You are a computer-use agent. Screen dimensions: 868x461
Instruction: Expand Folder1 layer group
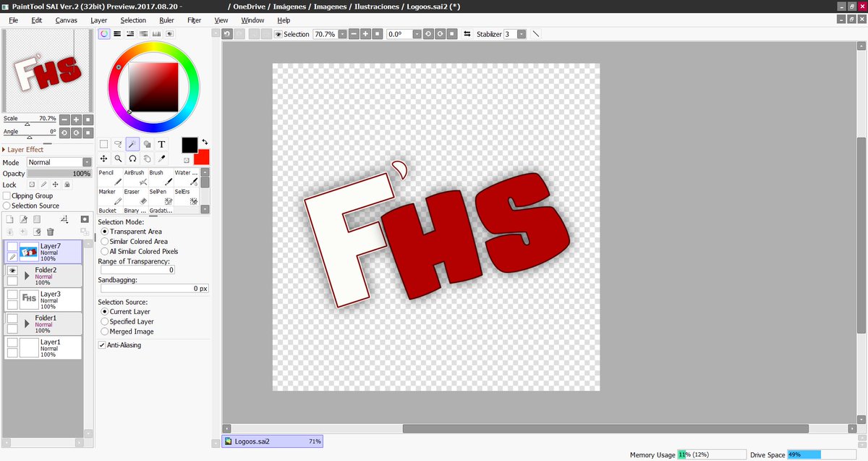tap(27, 323)
